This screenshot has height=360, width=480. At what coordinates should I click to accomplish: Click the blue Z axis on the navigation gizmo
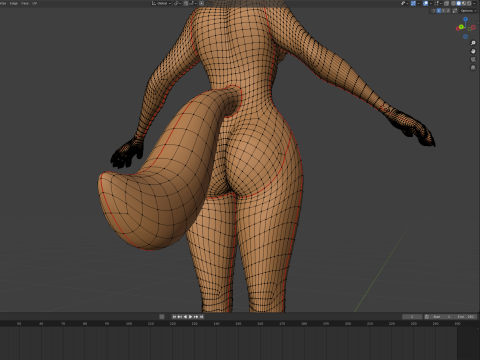[x=466, y=19]
